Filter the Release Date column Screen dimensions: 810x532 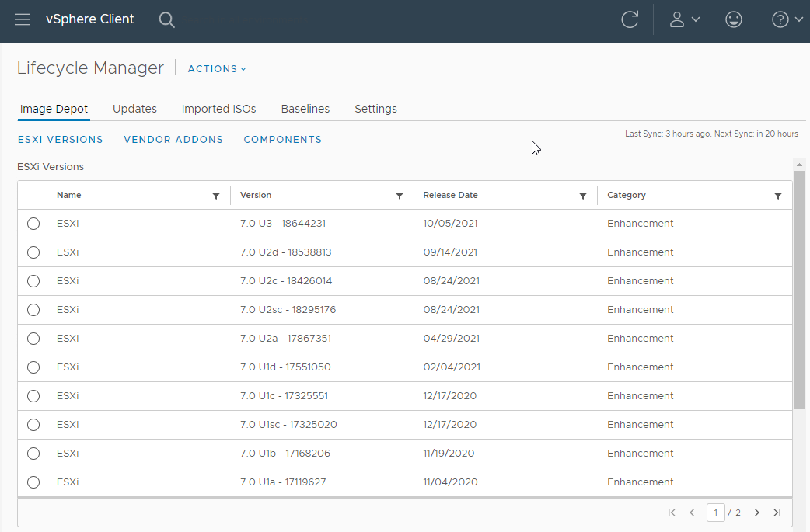click(x=583, y=196)
